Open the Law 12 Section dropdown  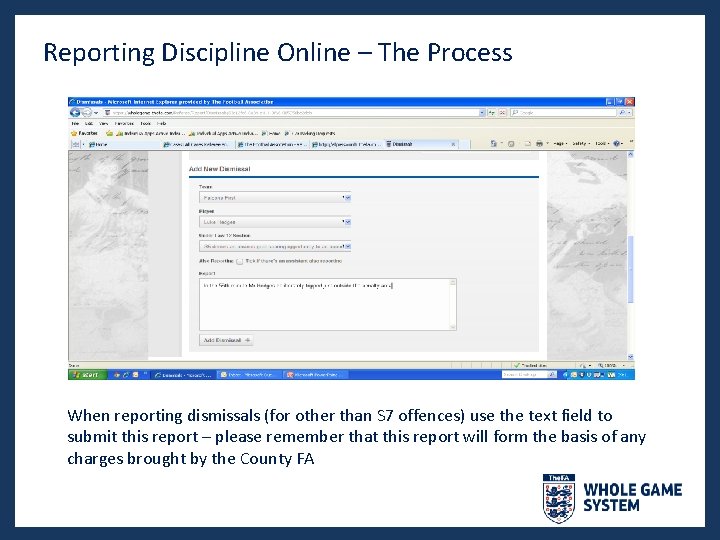pos(275,247)
